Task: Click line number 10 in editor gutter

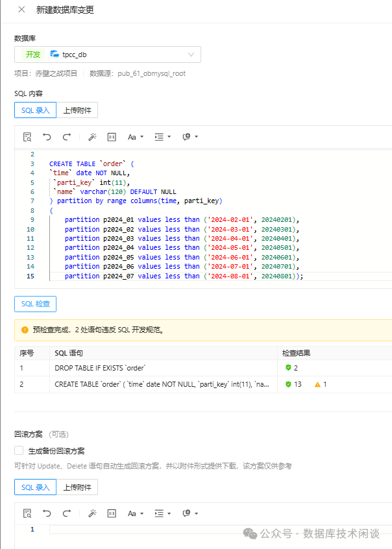Action: coord(31,229)
